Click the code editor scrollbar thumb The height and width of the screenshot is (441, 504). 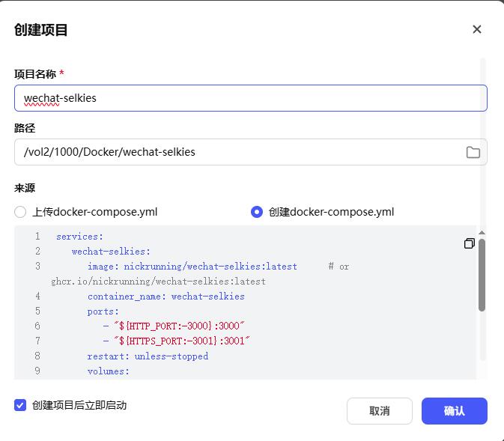click(482, 275)
